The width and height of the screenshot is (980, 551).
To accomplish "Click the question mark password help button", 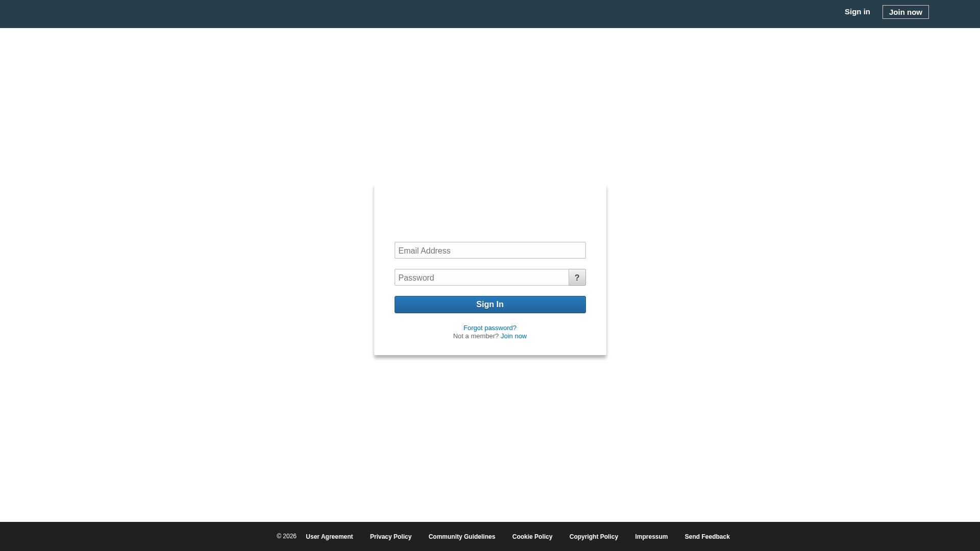I will pos(577,278).
